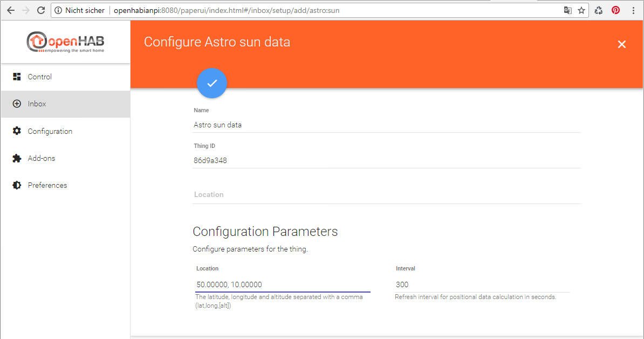Go to Add-ons menu item
644x339 pixels.
pyautogui.click(x=65, y=158)
